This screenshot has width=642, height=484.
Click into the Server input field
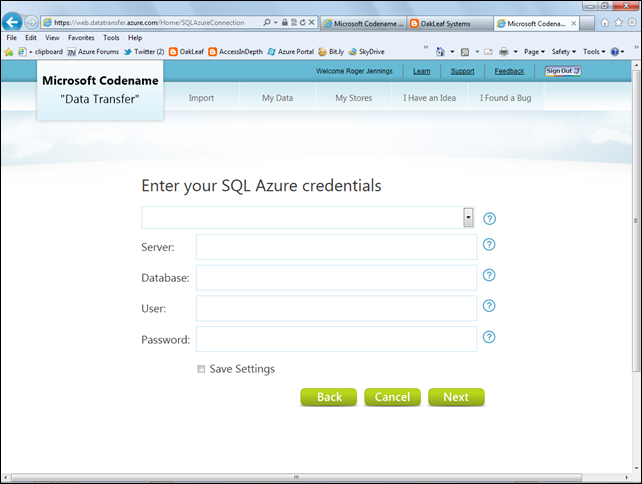336,247
